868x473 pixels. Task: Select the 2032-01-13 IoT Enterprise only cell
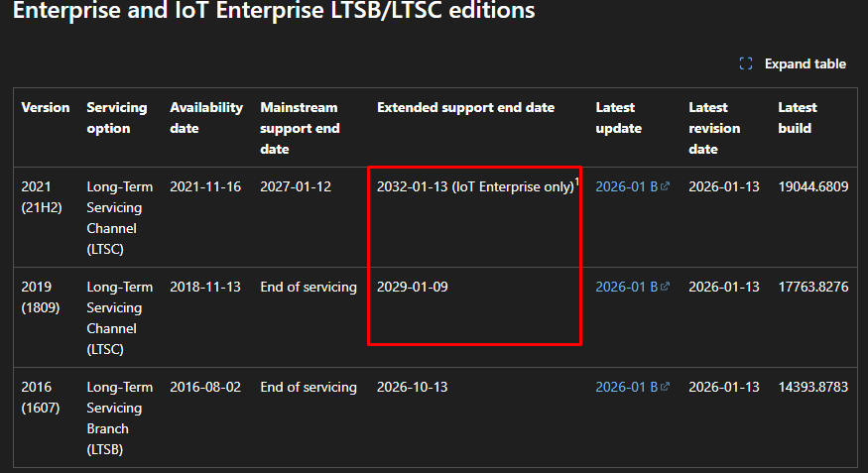[x=475, y=187]
